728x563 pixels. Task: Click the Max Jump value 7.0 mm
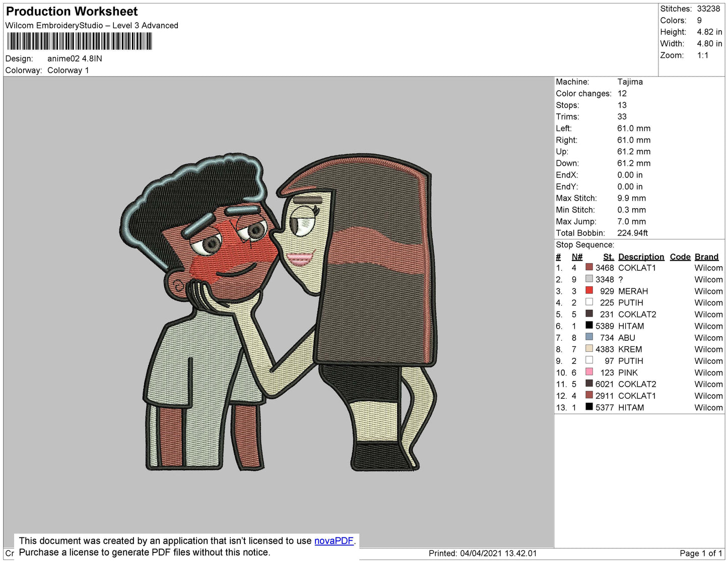click(631, 221)
